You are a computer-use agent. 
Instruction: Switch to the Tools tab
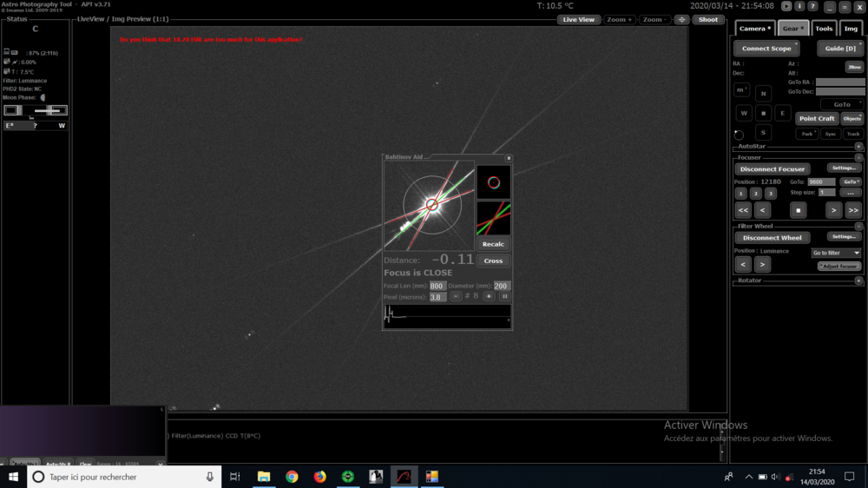823,29
